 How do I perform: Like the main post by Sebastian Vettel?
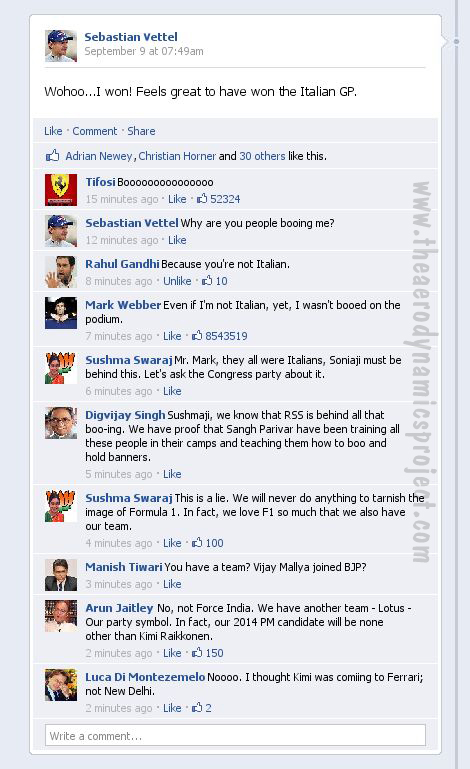pyautogui.click(x=53, y=131)
